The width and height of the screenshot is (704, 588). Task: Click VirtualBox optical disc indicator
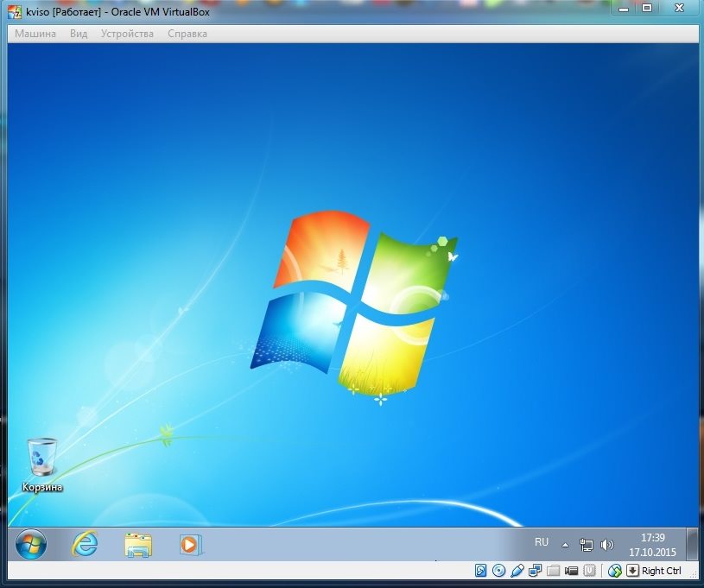point(498,571)
